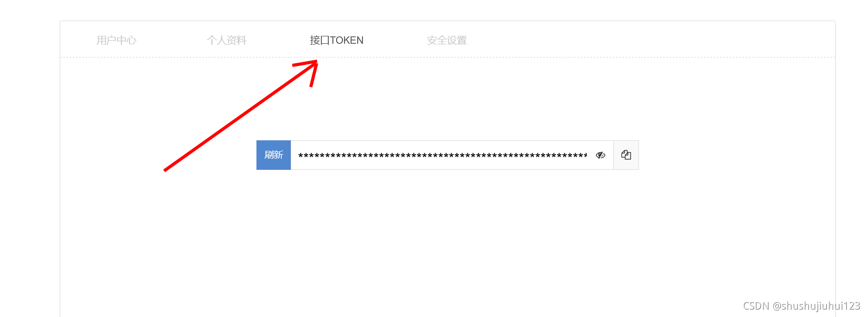Image resolution: width=868 pixels, height=317 pixels.
Task: Select the tab the red arrow points to
Action: pyautogui.click(x=337, y=40)
